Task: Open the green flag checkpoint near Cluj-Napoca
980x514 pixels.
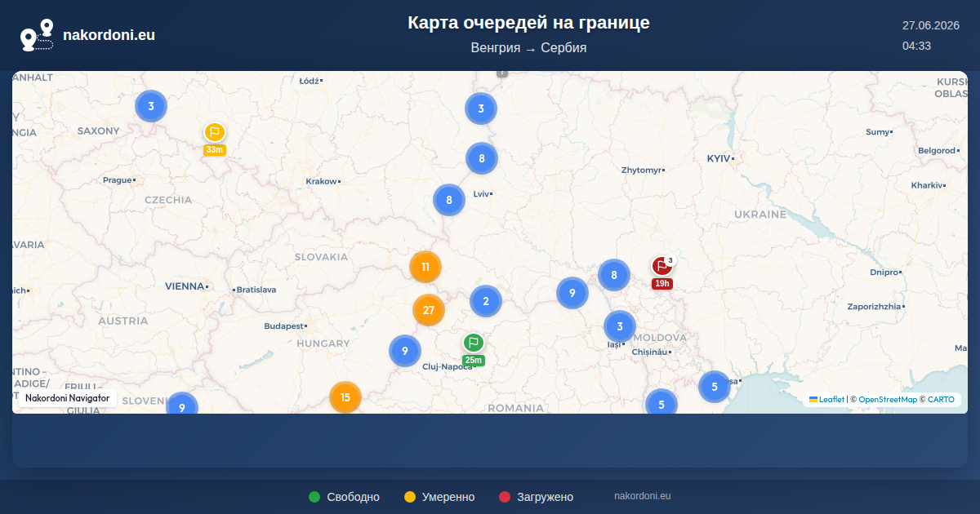Action: coord(474,343)
